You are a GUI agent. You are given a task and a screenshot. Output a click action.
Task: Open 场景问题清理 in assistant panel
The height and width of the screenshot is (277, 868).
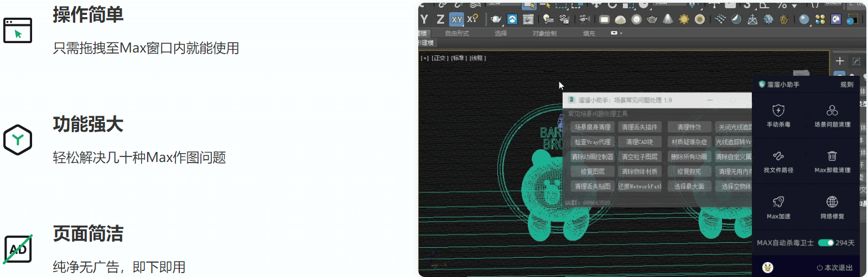click(832, 116)
